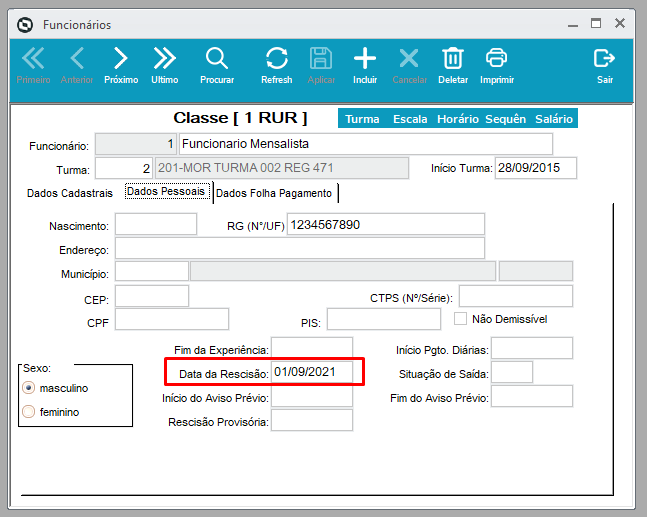Click the Situação de Saída field
647x517 pixels.
click(x=512, y=372)
